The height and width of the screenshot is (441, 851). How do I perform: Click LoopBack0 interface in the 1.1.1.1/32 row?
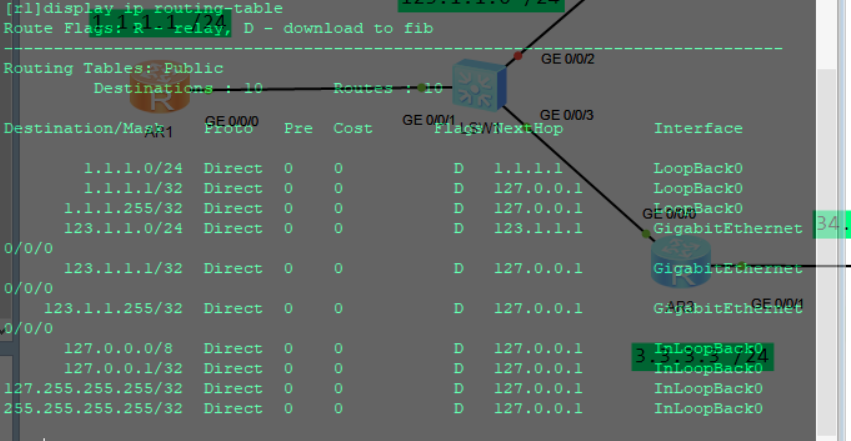pyautogui.click(x=698, y=189)
